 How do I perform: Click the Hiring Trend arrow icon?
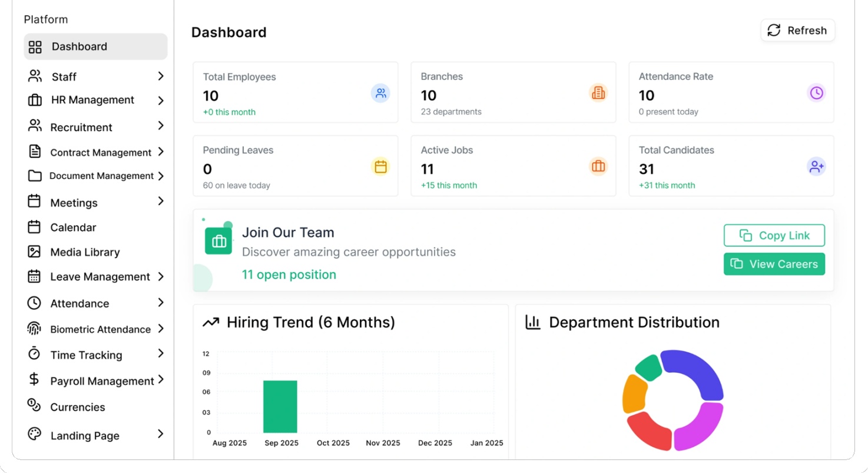click(x=211, y=322)
